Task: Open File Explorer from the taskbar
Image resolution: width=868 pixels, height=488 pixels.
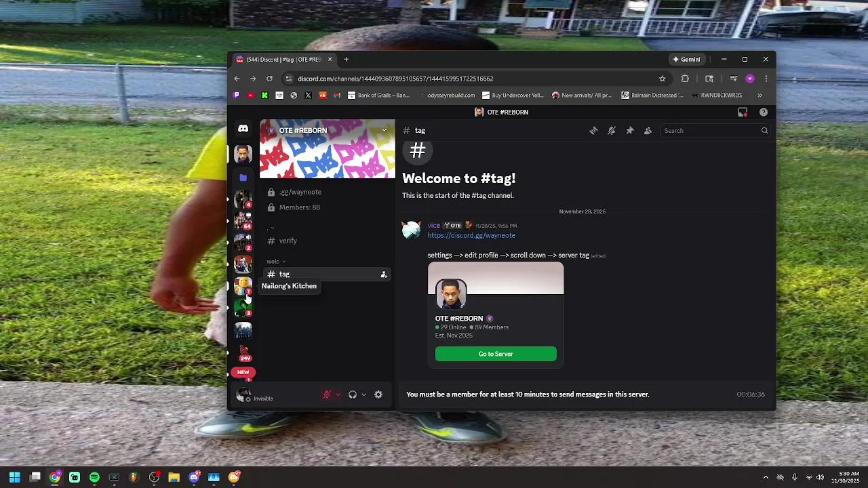Action: (x=174, y=477)
